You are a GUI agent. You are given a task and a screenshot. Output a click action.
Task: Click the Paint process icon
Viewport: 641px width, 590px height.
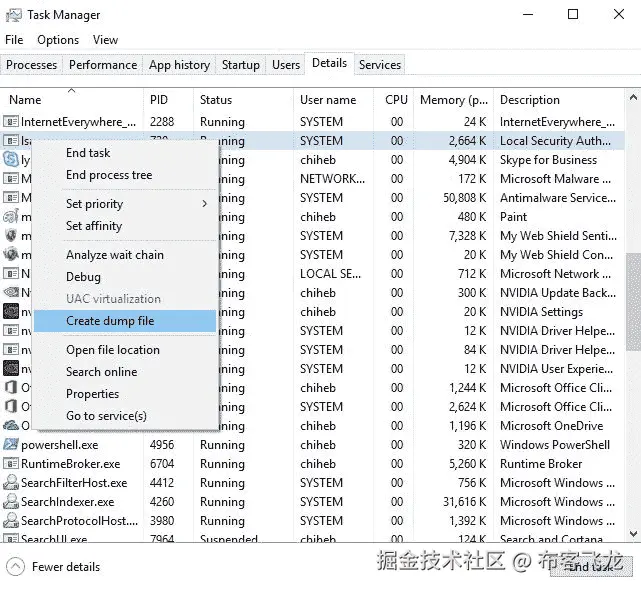[11, 216]
